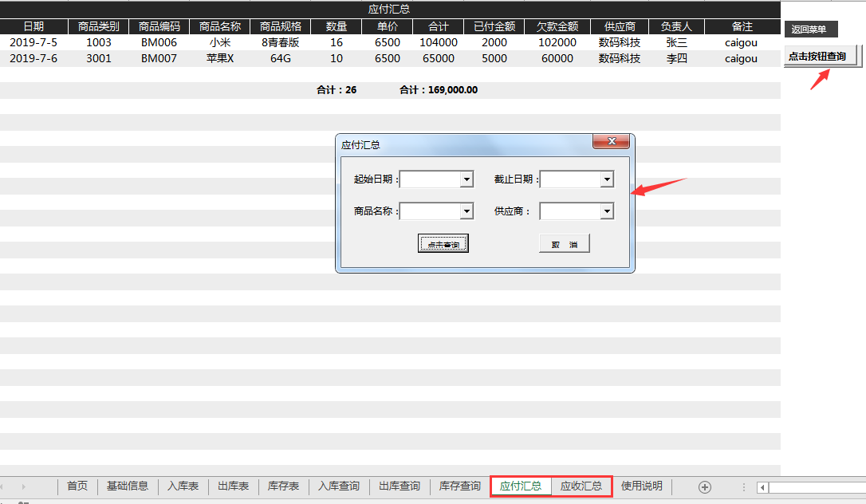This screenshot has width=866, height=504.
Task: Select specification cell 64G
Action: click(281, 58)
